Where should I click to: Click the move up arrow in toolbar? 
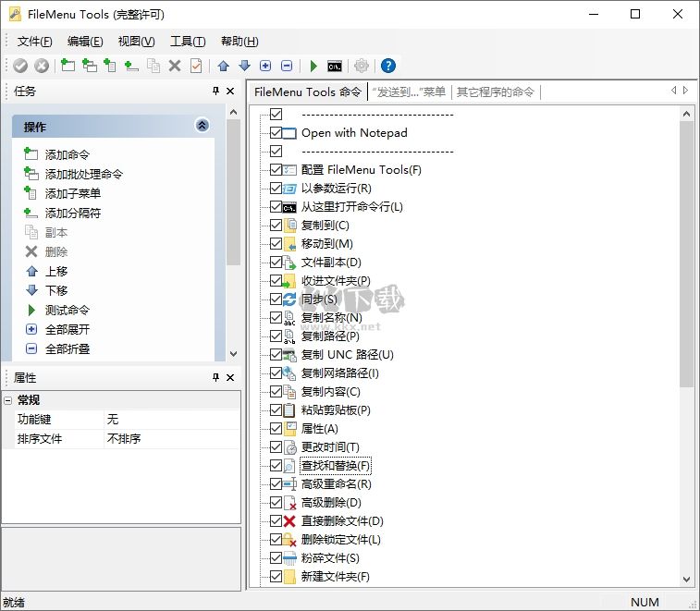[x=223, y=66]
